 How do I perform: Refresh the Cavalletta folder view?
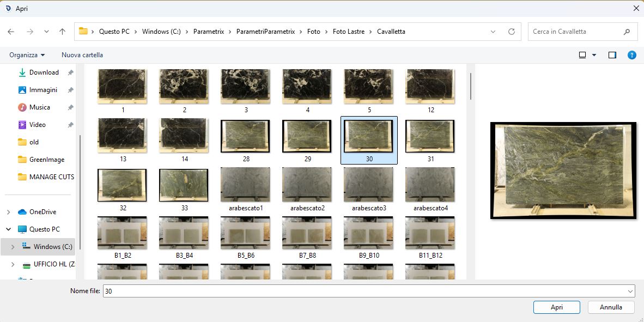pos(512,32)
